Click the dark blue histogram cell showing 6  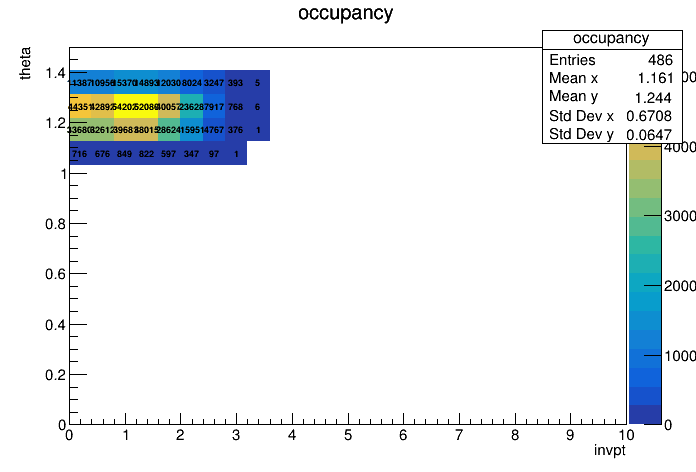click(258, 106)
